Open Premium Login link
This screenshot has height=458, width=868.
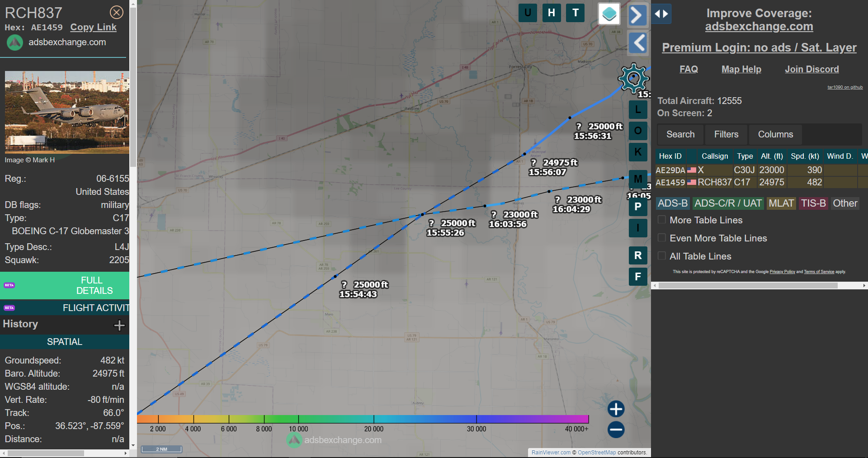tap(759, 47)
